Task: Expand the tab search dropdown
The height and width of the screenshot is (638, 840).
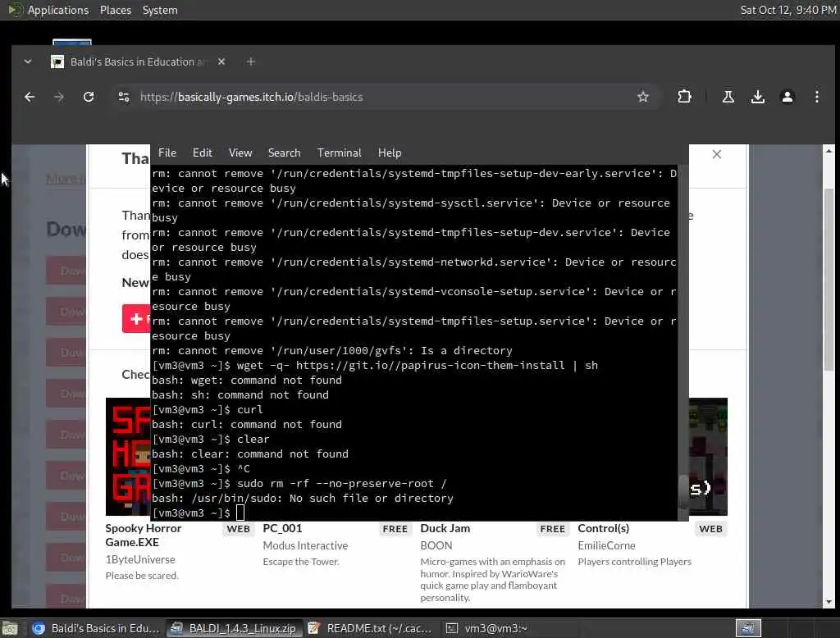Action: point(28,62)
